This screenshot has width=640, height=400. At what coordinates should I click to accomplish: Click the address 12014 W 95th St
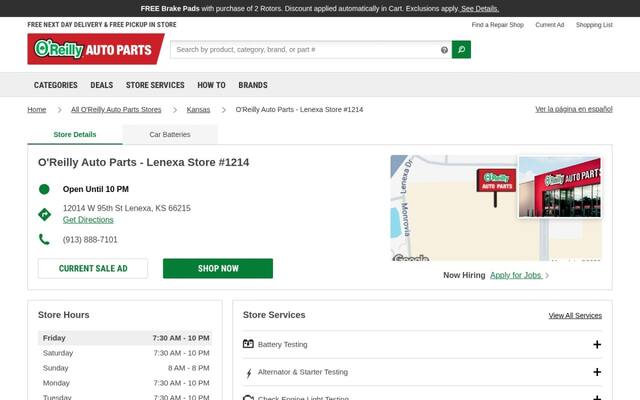(127, 208)
